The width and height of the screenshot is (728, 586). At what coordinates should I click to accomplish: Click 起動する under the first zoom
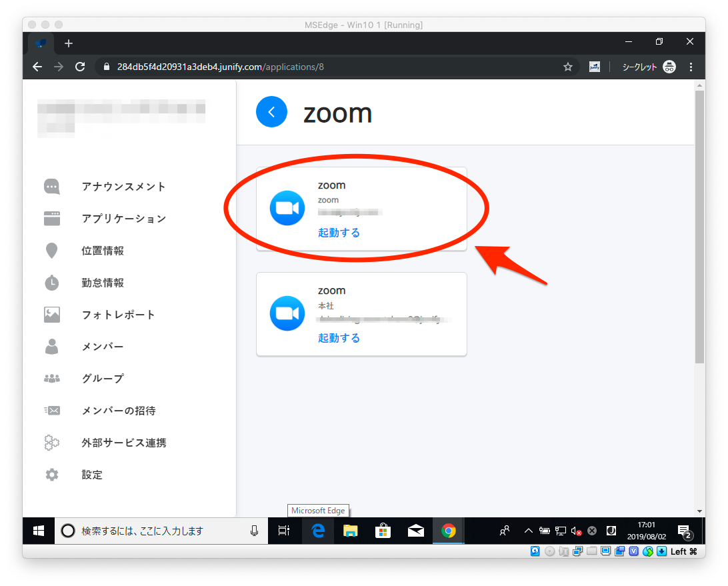pyautogui.click(x=339, y=233)
